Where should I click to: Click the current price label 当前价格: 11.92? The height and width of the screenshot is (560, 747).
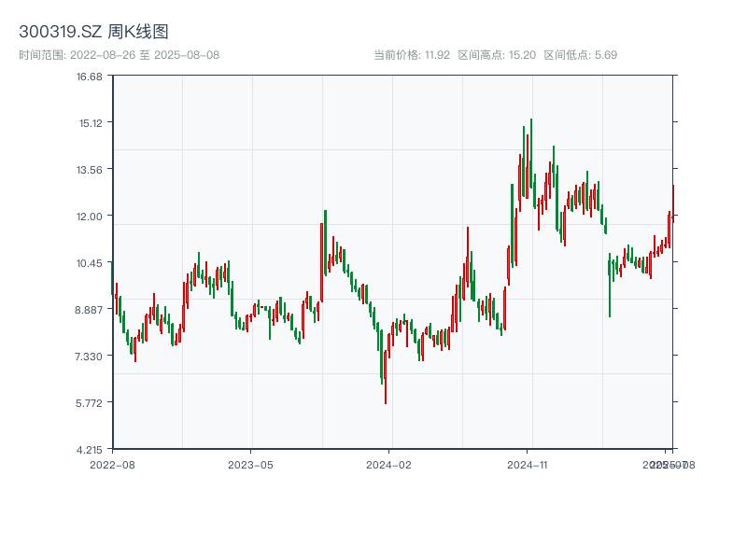[412, 55]
